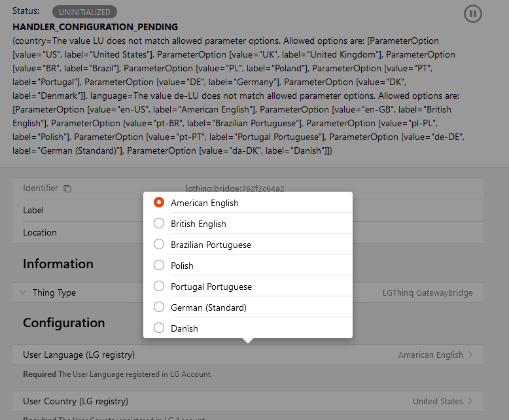This screenshot has width=509, height=420.
Task: Choose German (Standard) from the popup
Action: (x=159, y=307)
